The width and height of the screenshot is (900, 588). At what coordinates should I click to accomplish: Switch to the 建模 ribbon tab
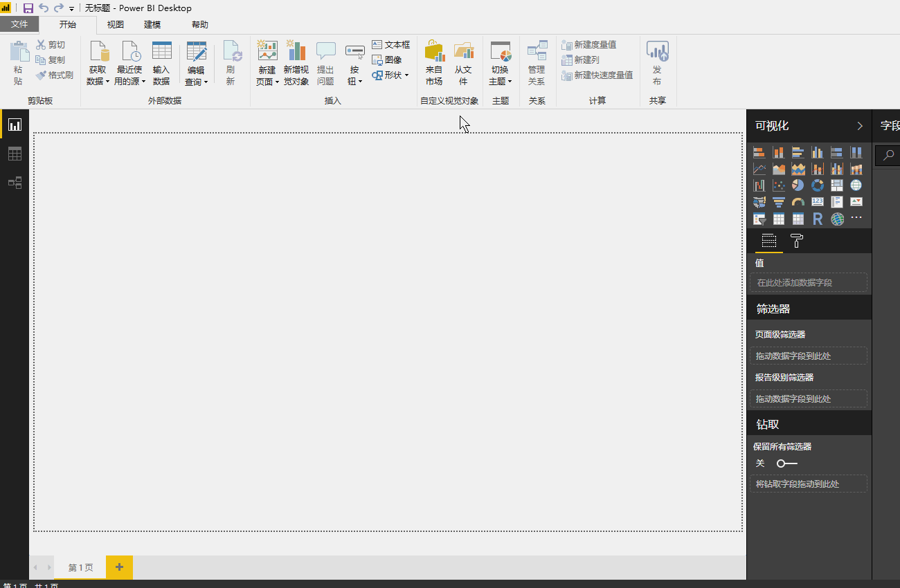[x=152, y=25]
